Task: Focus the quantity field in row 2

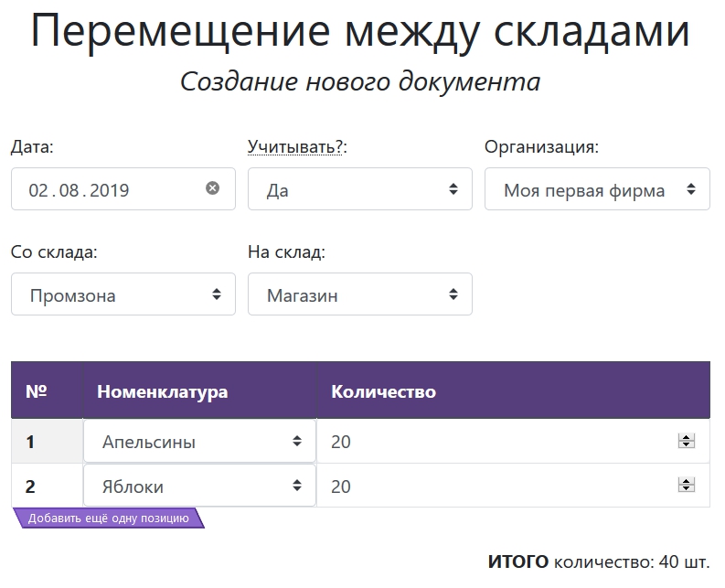Action: 494,486
